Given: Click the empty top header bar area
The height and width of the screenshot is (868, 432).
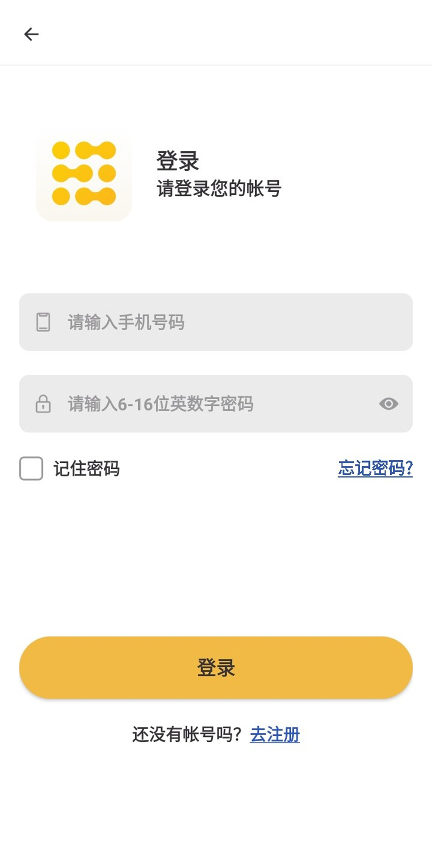Looking at the screenshot, I should [230, 34].
